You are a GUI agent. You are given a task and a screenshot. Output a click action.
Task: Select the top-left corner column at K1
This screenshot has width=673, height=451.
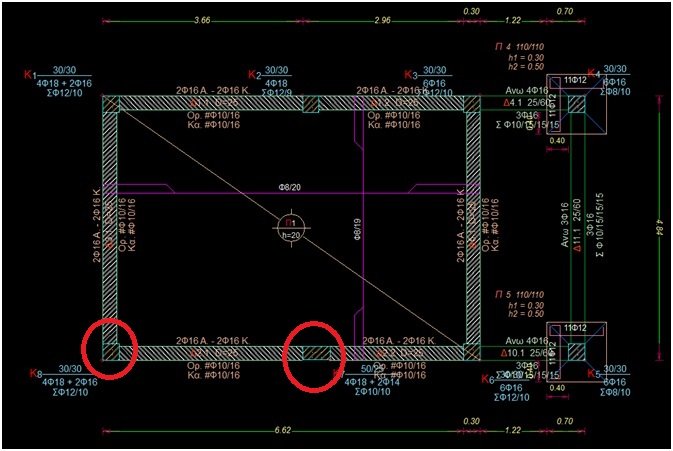click(x=110, y=104)
